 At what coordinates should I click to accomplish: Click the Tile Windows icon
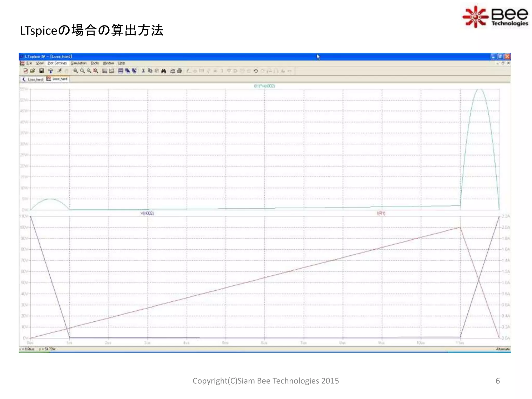point(121,71)
